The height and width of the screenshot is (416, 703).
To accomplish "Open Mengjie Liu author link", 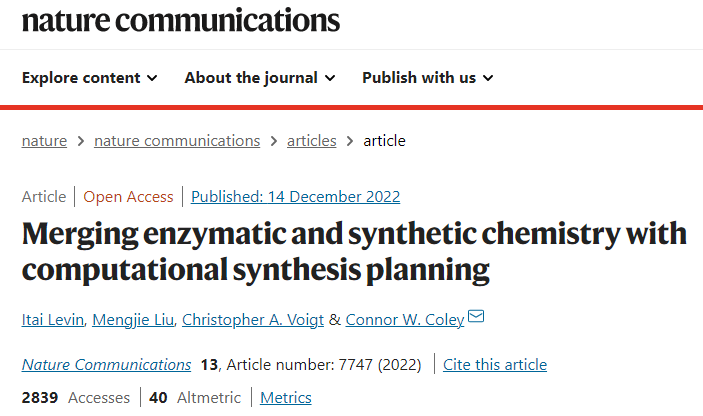I will pyautogui.click(x=135, y=319).
